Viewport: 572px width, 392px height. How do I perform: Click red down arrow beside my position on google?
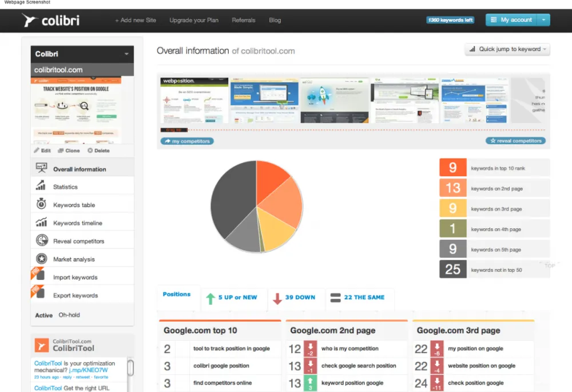pos(437,349)
